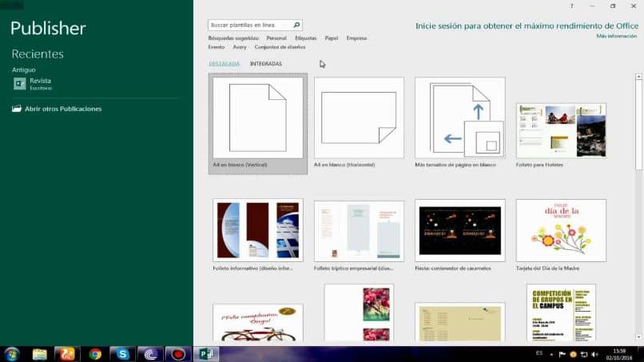Open Google Chrome from the taskbar
Screen dimensions: 644x362
(x=95, y=354)
